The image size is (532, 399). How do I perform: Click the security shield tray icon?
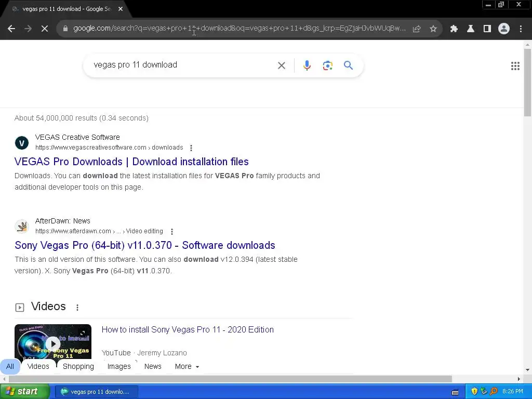pos(474,392)
